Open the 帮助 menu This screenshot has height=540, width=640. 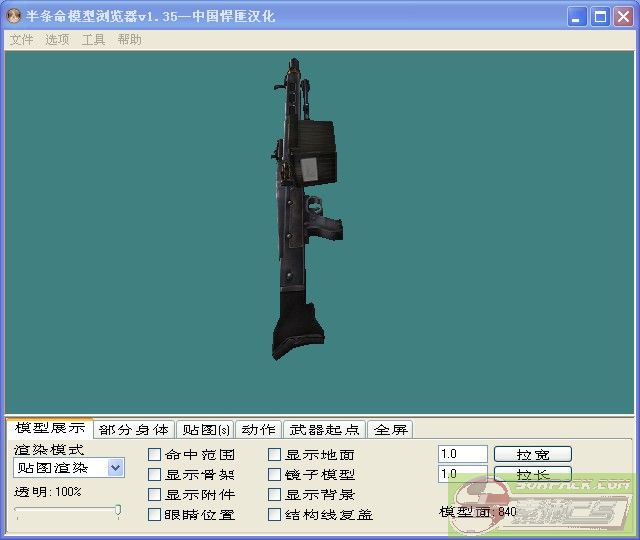tap(129, 40)
